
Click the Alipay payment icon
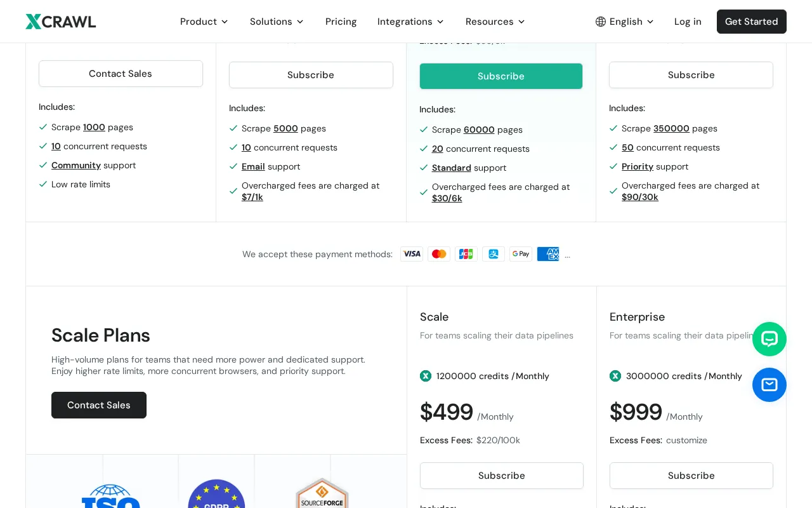[x=494, y=254]
